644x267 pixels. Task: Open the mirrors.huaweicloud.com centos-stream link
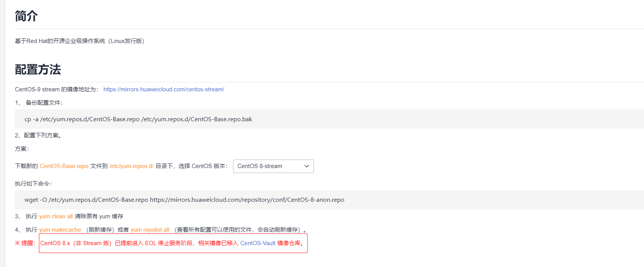pos(164,89)
